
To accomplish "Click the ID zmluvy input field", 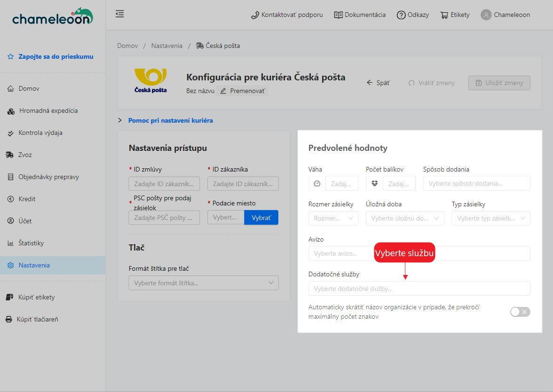I will [164, 183].
